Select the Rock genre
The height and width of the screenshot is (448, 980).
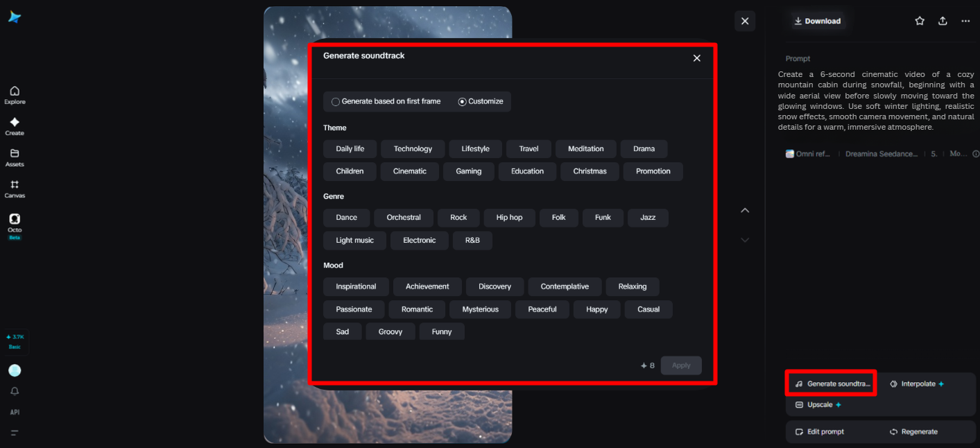pos(458,217)
